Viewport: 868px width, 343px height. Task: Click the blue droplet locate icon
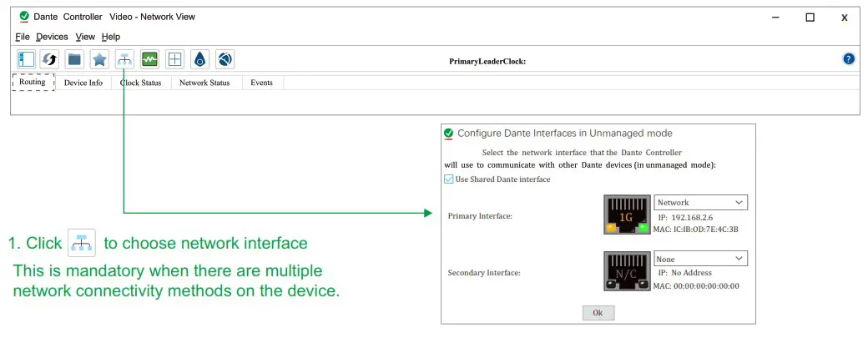199,58
